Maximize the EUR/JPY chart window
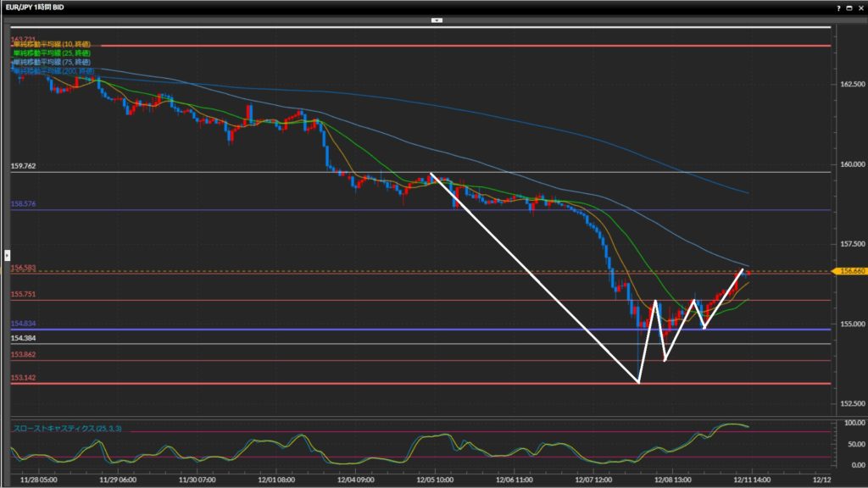 click(x=849, y=7)
